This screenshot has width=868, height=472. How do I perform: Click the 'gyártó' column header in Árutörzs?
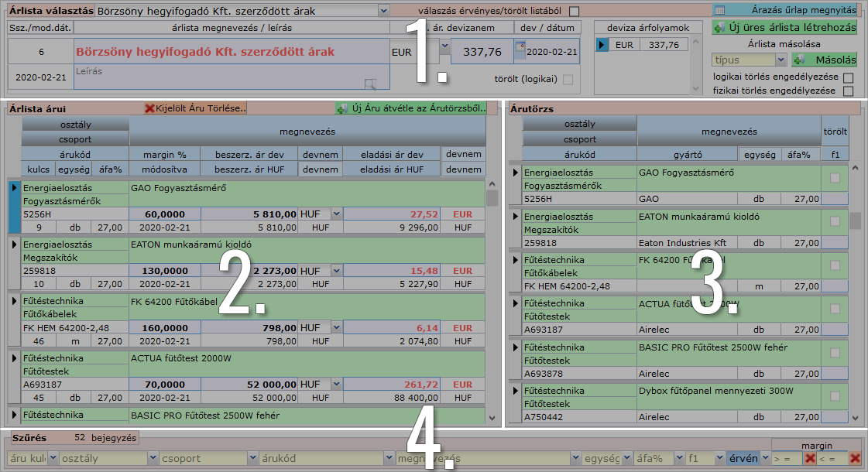click(x=687, y=154)
